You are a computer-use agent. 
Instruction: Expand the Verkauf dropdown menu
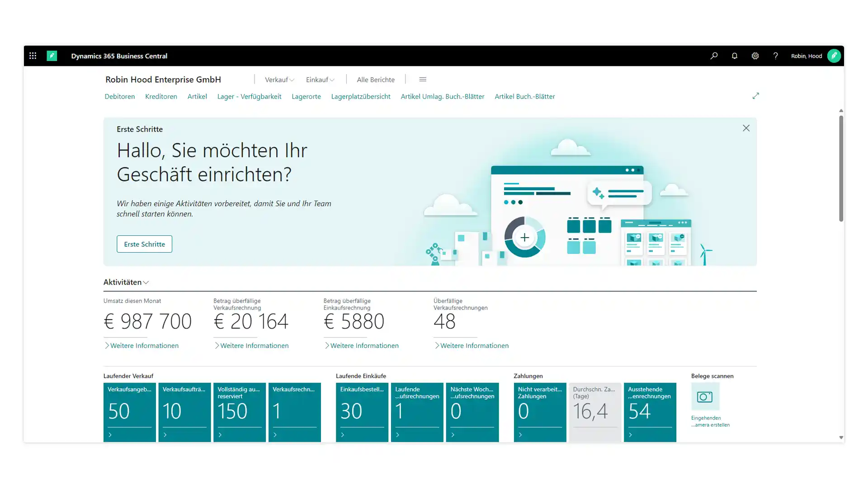(x=279, y=80)
